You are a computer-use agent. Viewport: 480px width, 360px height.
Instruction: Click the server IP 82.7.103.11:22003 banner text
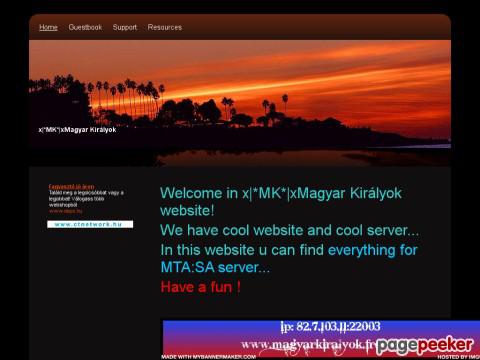pyautogui.click(x=330, y=326)
